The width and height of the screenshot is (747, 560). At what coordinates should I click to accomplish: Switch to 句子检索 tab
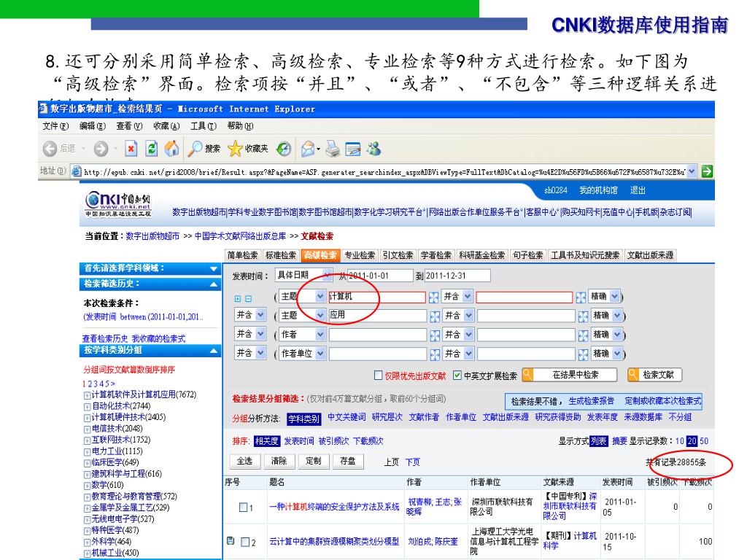tap(528, 255)
